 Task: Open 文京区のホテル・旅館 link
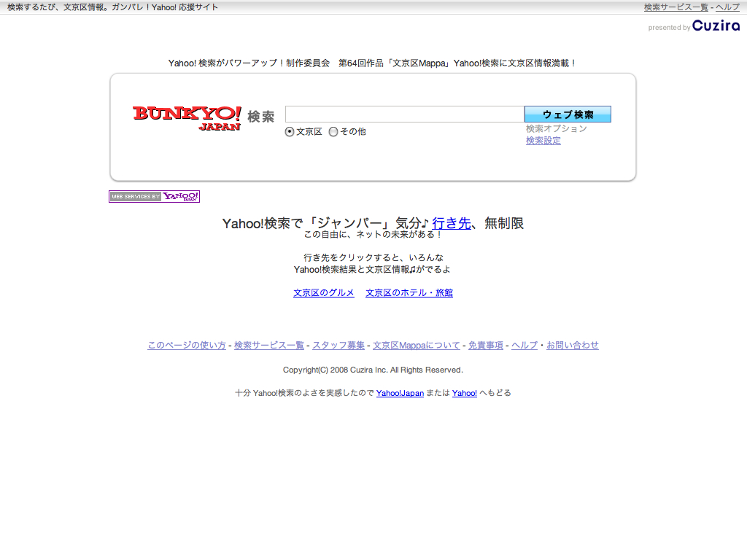click(409, 293)
